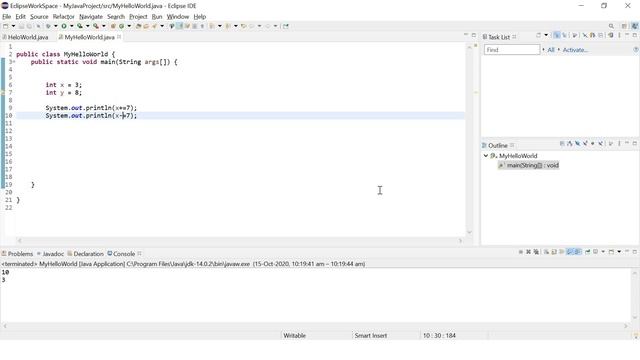Open the Open Console dropdown arrow

click(x=619, y=252)
